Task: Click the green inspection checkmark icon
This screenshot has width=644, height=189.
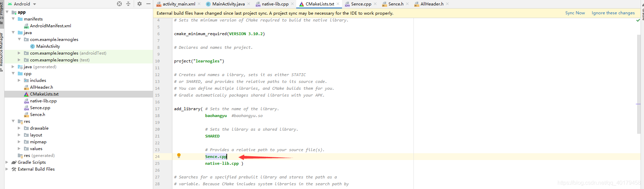Action: pos(638,20)
